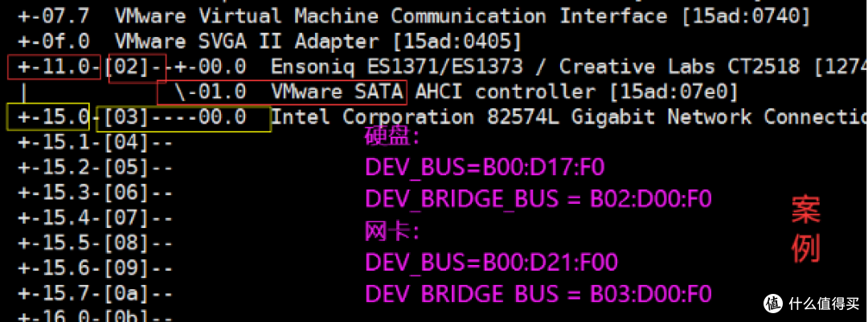This screenshot has width=868, height=322.
Task: Click the watermark logo icon at bottom right
Action: (775, 304)
